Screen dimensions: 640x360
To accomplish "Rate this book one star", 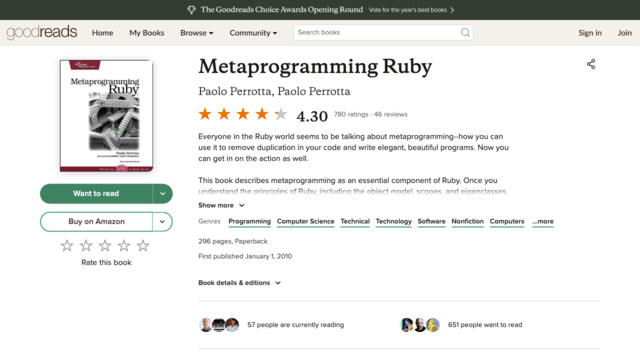I will (x=67, y=245).
